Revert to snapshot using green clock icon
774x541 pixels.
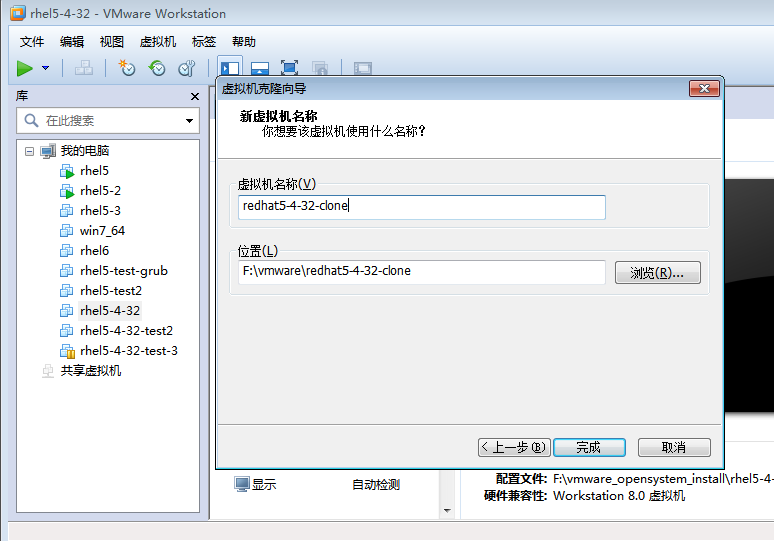coord(157,68)
